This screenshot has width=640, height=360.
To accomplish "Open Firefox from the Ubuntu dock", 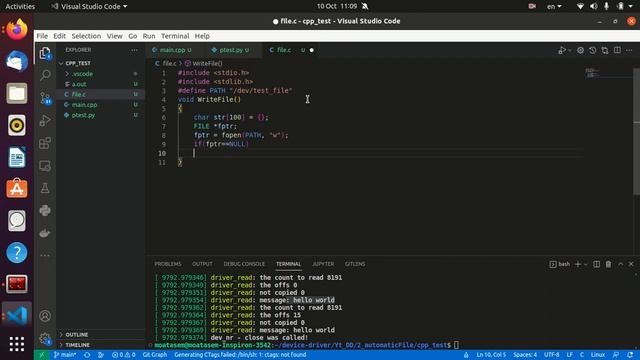I will 17,30.
